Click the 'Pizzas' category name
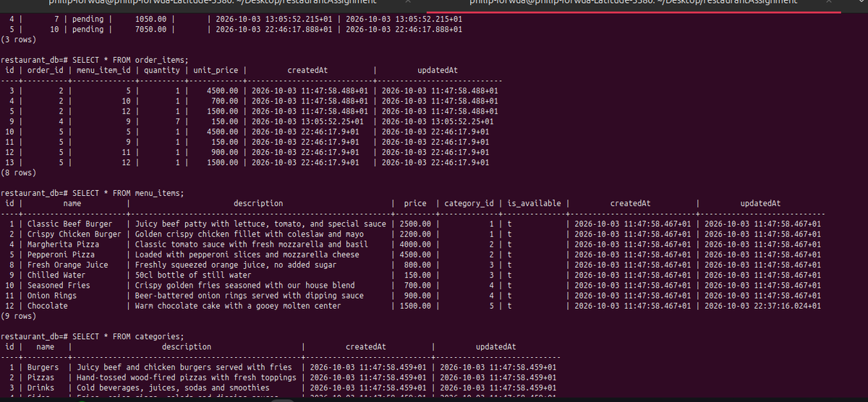 tap(41, 377)
